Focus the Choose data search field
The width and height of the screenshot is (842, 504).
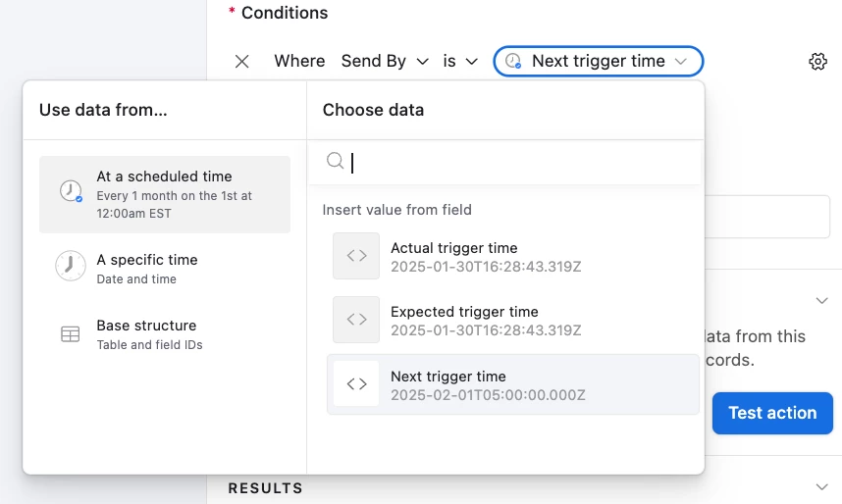point(505,162)
